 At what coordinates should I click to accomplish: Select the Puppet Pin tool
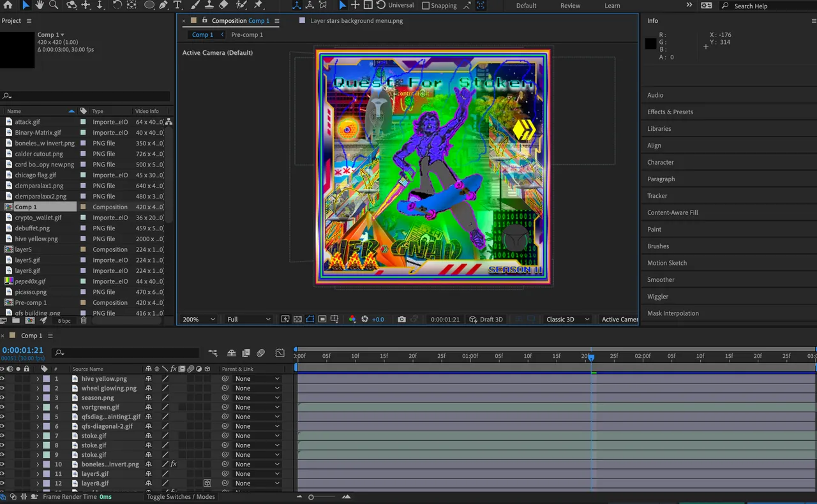click(259, 5)
